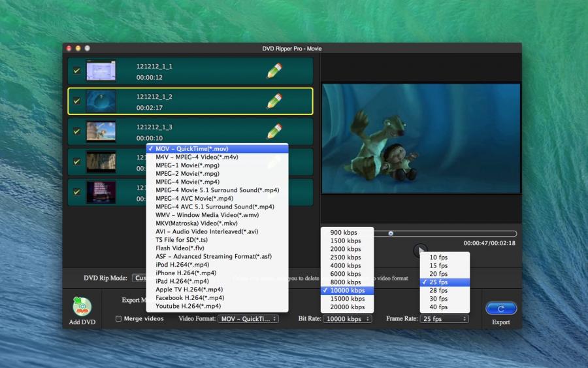Image resolution: width=588 pixels, height=368 pixels.
Task: Pick Flash Video(*.flv) format
Action: point(217,248)
